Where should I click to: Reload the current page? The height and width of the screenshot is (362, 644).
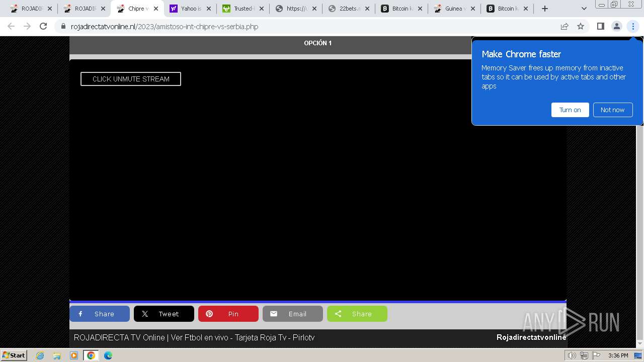click(x=43, y=26)
